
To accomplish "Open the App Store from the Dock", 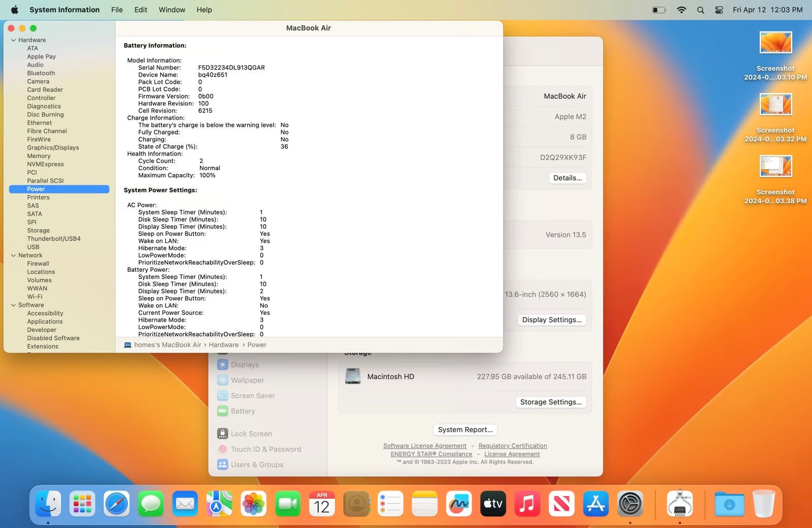I will coord(595,504).
